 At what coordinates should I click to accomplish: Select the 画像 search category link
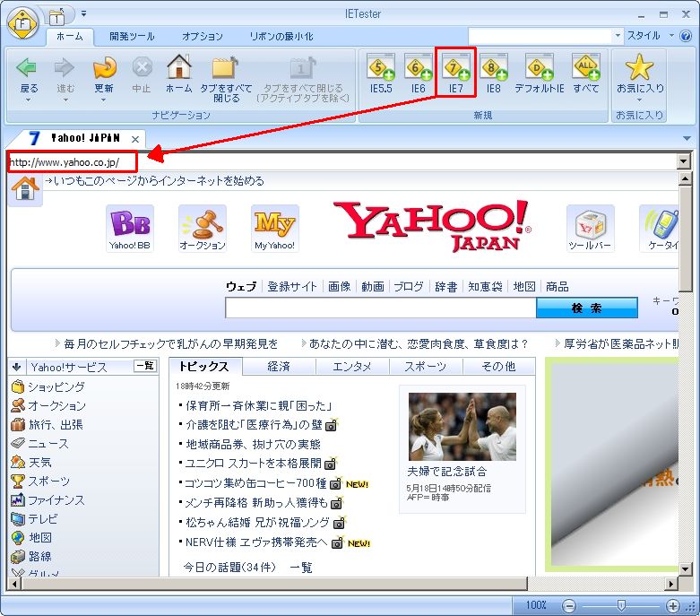[340, 286]
